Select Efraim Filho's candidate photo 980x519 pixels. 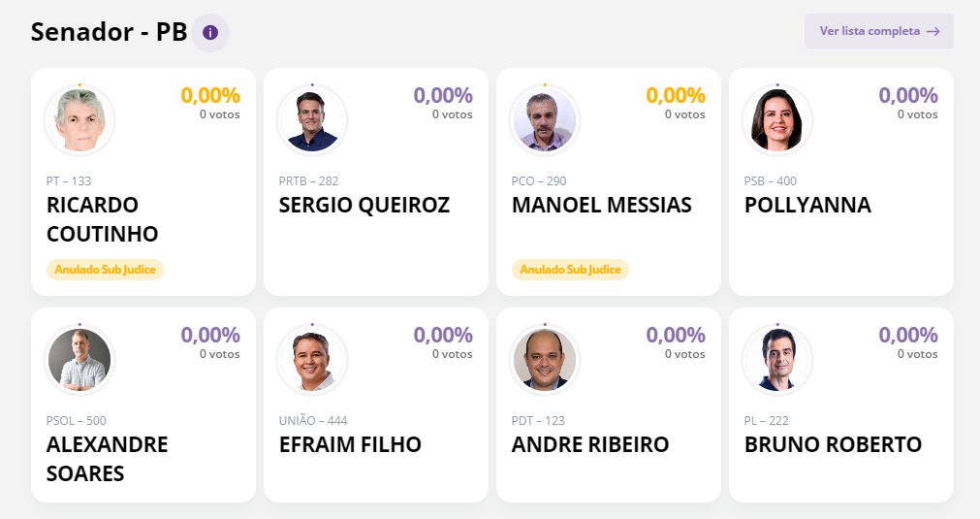[312, 360]
